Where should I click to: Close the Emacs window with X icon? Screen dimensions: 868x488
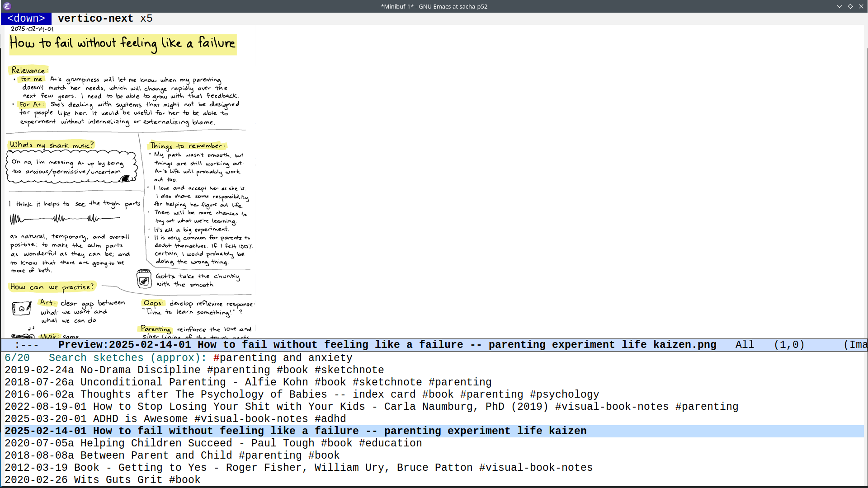(x=861, y=6)
